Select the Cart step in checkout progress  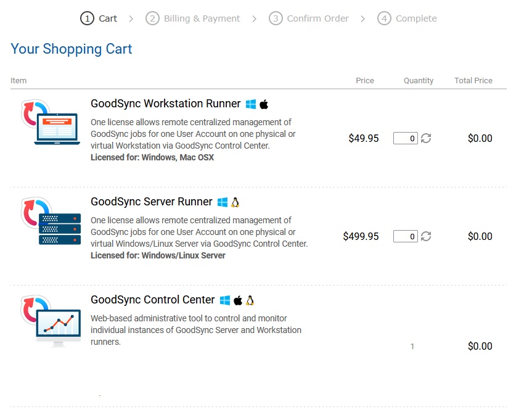99,19
